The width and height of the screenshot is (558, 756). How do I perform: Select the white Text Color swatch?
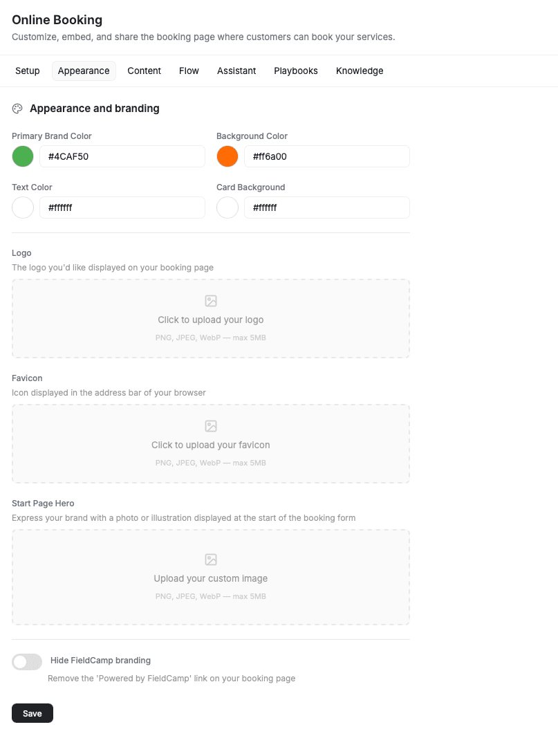pos(22,208)
